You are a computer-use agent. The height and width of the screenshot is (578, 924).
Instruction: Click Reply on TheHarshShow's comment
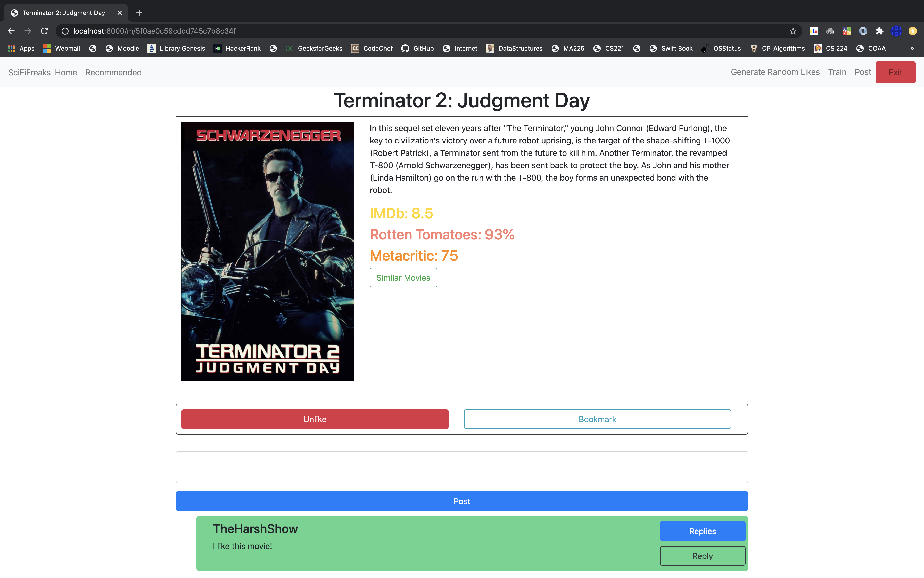[x=703, y=556]
